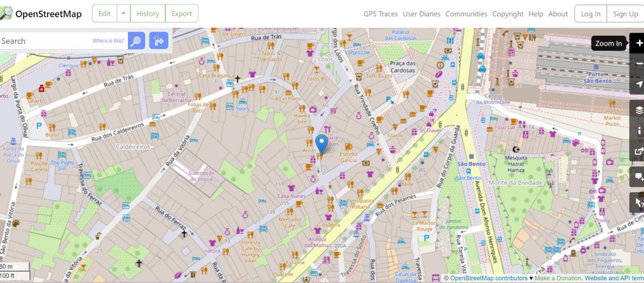Add a note to the map
Screen dimensions: 644x283
click(x=639, y=177)
